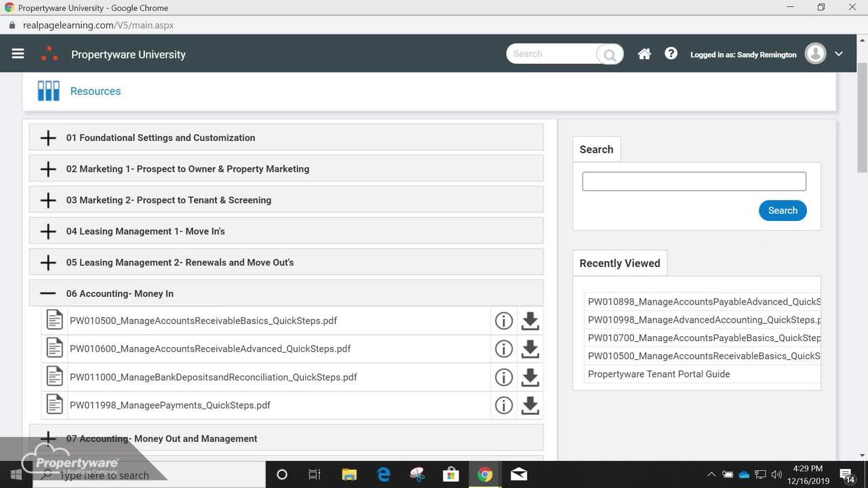Viewport: 868px width, 488px height.
Task: Open the hamburger navigation menu
Action: (x=18, y=54)
